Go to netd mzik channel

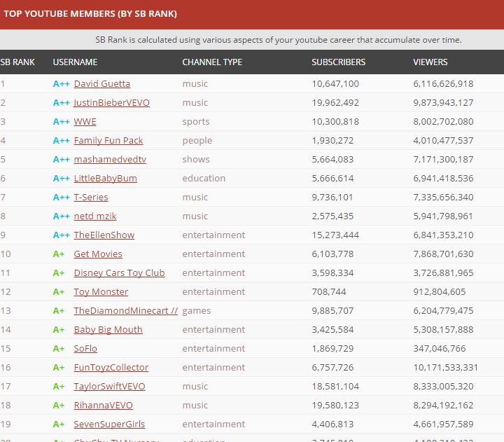coord(97,216)
